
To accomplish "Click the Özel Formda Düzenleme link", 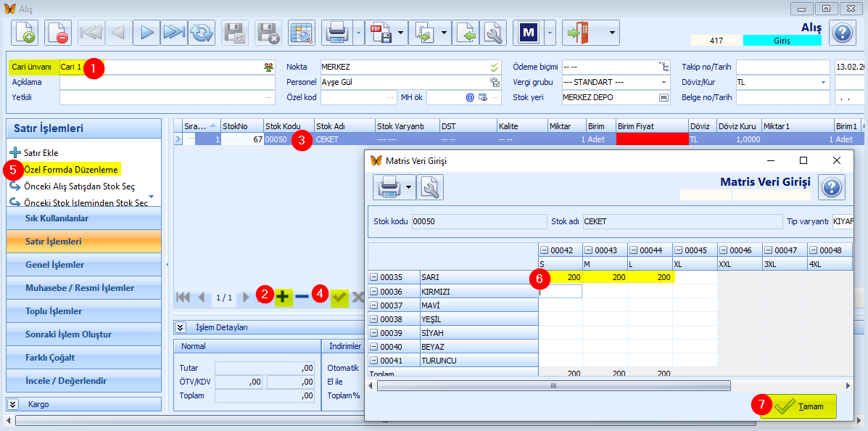I will click(71, 170).
